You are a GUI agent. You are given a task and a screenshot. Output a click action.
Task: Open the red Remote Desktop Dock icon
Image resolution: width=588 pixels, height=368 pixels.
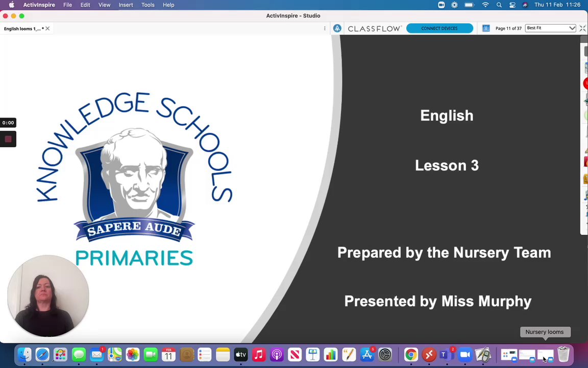tap(429, 355)
